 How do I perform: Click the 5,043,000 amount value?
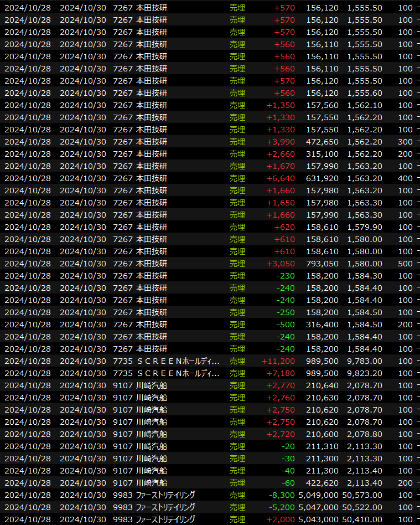318,519
